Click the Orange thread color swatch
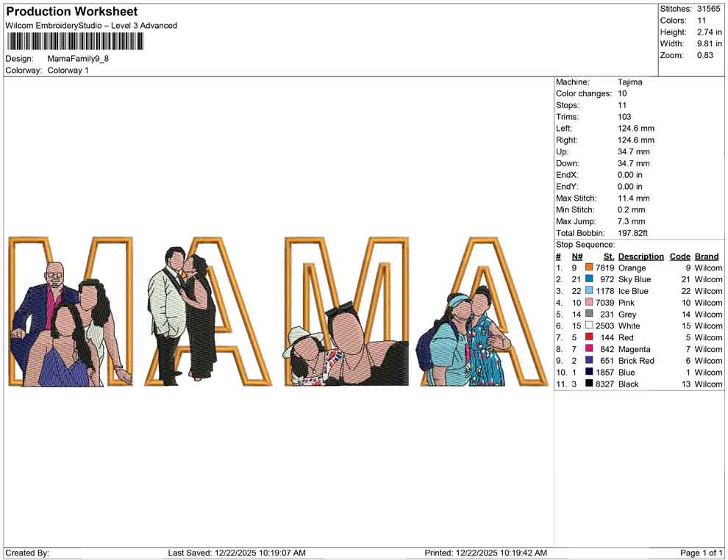 [589, 268]
